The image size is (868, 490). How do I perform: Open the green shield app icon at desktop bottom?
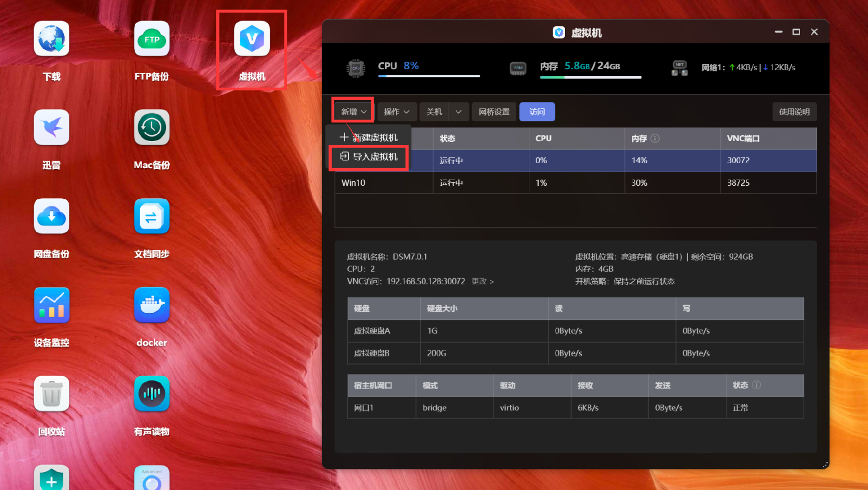click(x=51, y=477)
